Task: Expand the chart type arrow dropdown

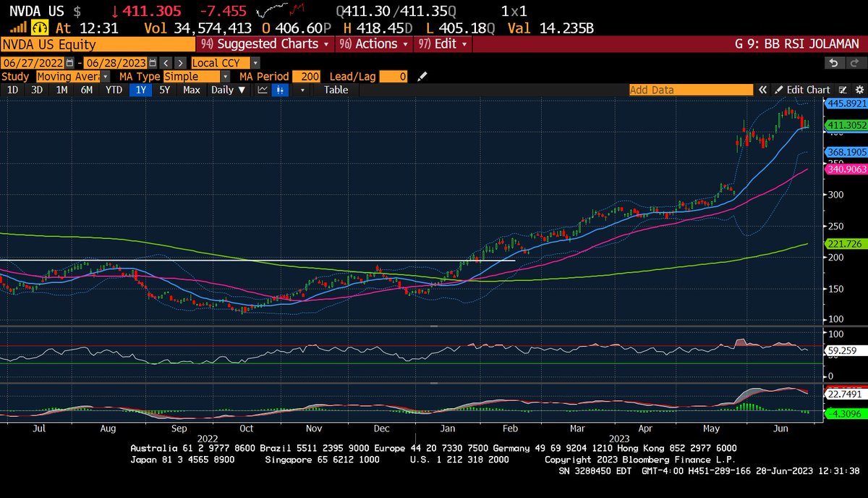Action: 302,90
